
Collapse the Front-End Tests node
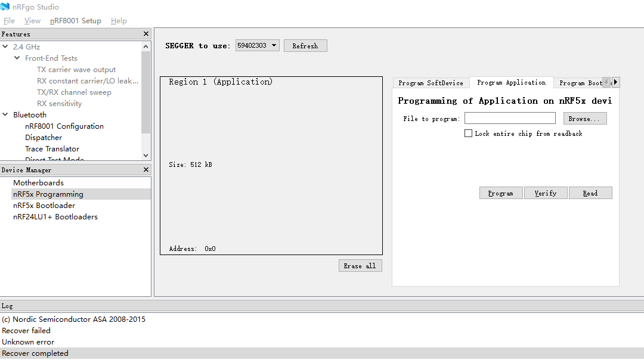point(17,58)
